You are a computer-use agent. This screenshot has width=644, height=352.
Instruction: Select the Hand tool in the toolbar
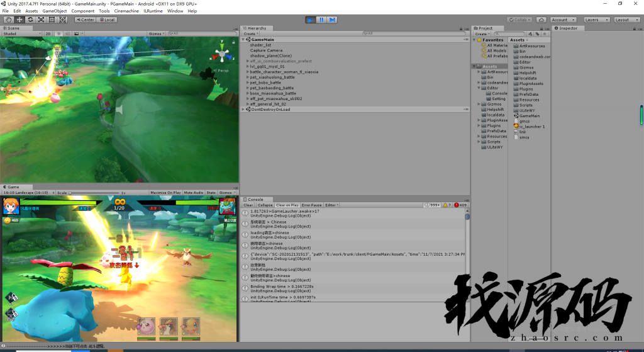pyautogui.click(x=8, y=20)
